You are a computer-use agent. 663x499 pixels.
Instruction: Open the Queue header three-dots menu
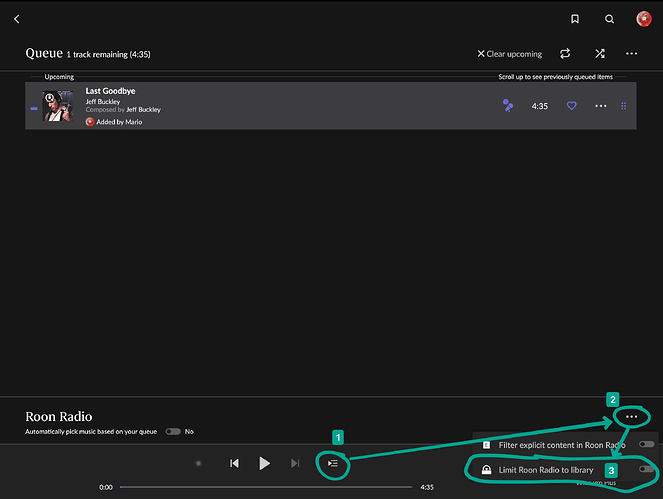coord(631,54)
